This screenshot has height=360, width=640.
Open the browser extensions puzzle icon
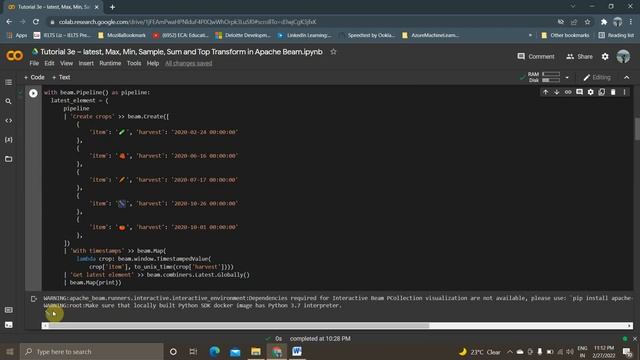[x=604, y=22]
